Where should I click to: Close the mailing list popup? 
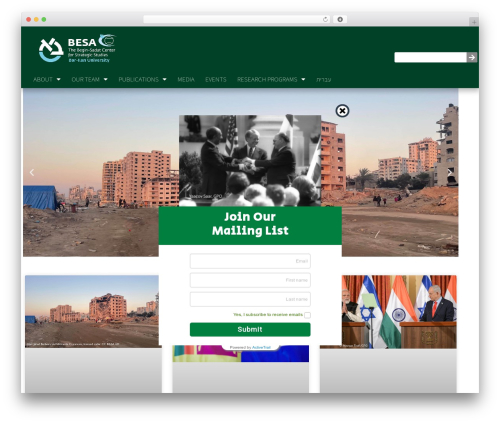click(x=342, y=111)
